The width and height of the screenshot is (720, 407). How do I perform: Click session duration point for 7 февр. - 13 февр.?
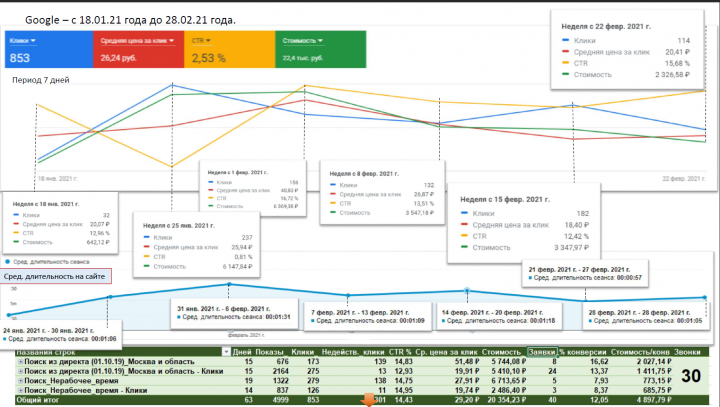click(x=348, y=295)
